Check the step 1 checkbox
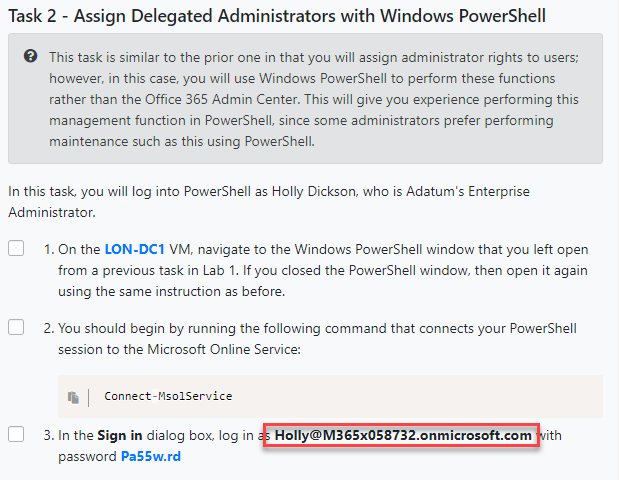This screenshot has width=619, height=480. coord(16,248)
